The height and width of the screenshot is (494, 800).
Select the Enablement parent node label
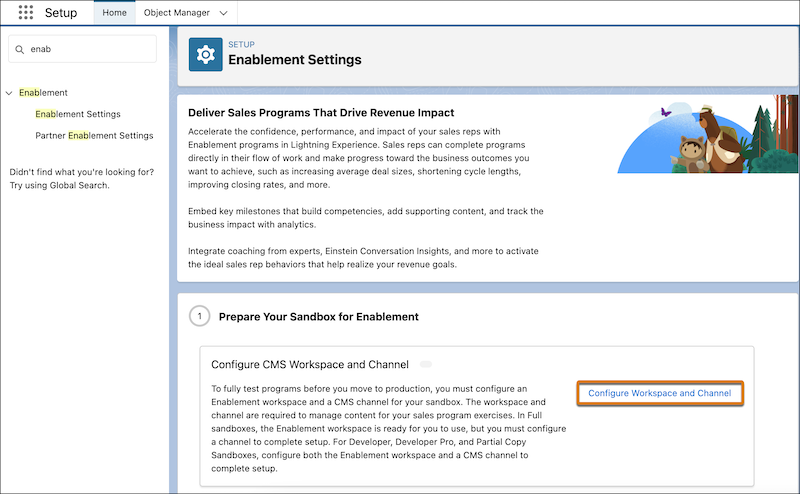[x=43, y=92]
